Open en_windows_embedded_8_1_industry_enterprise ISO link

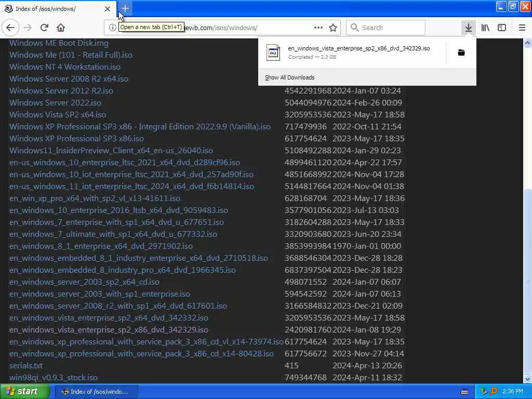138,258
